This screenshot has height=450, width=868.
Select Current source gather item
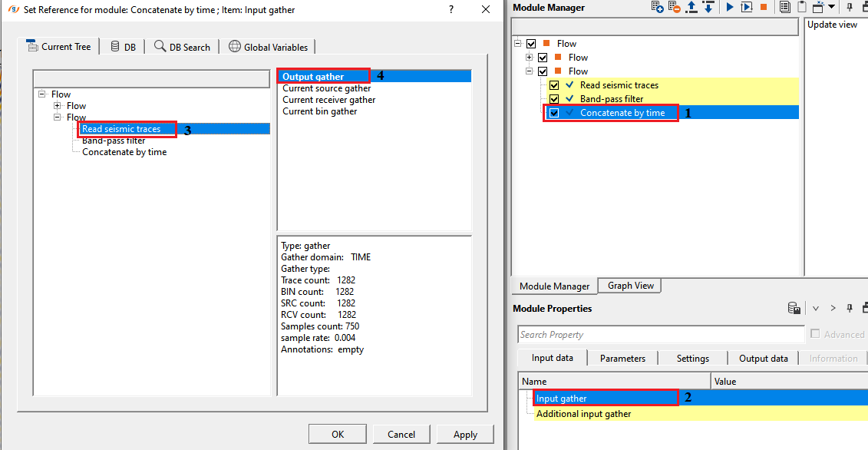(x=327, y=88)
